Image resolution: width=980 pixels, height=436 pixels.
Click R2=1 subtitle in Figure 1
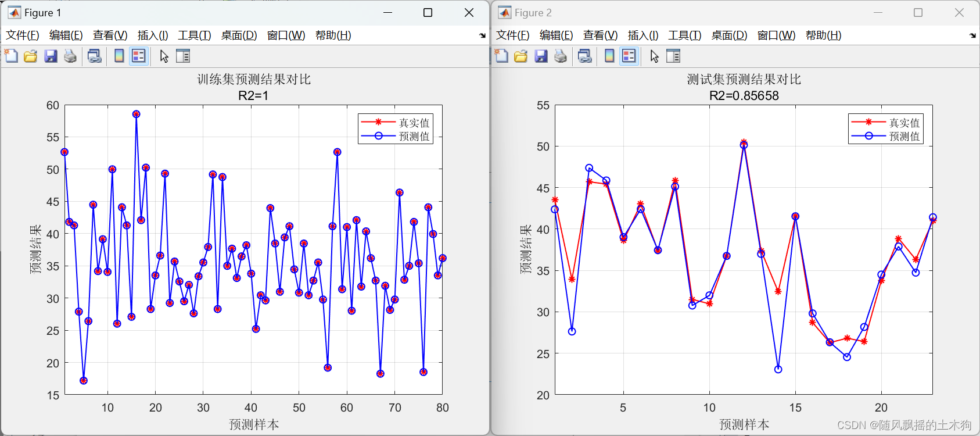(x=253, y=95)
